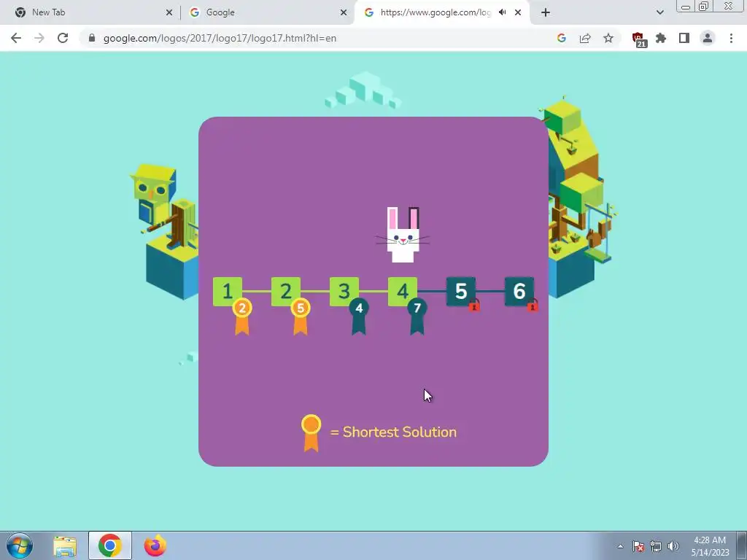Screen dimensions: 747x560
Task: Show hidden system tray icons
Action: point(620,546)
